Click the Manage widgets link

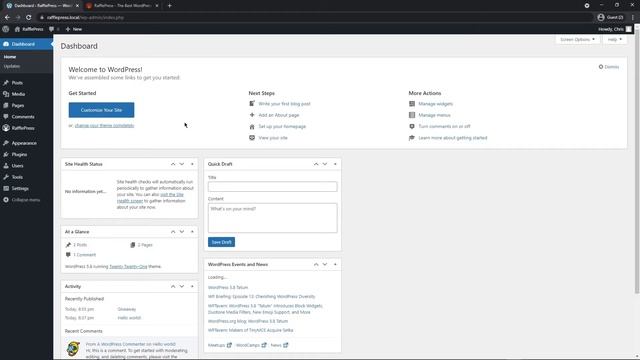click(x=436, y=104)
